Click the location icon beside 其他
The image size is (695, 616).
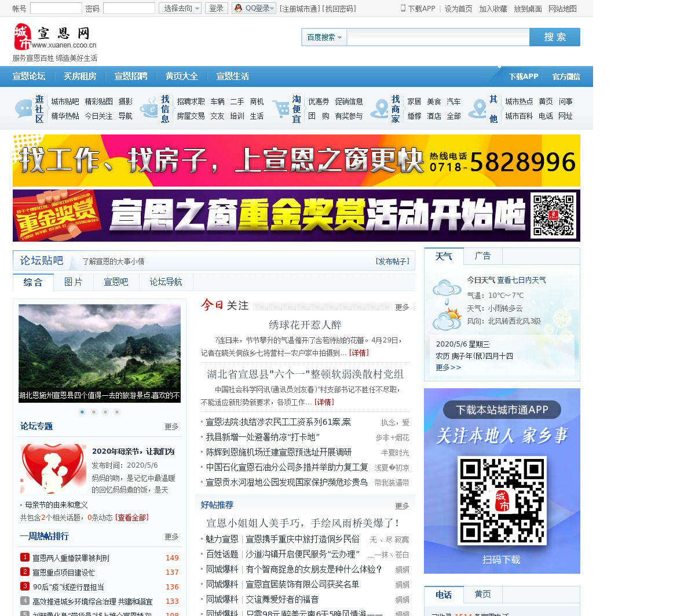[478, 109]
